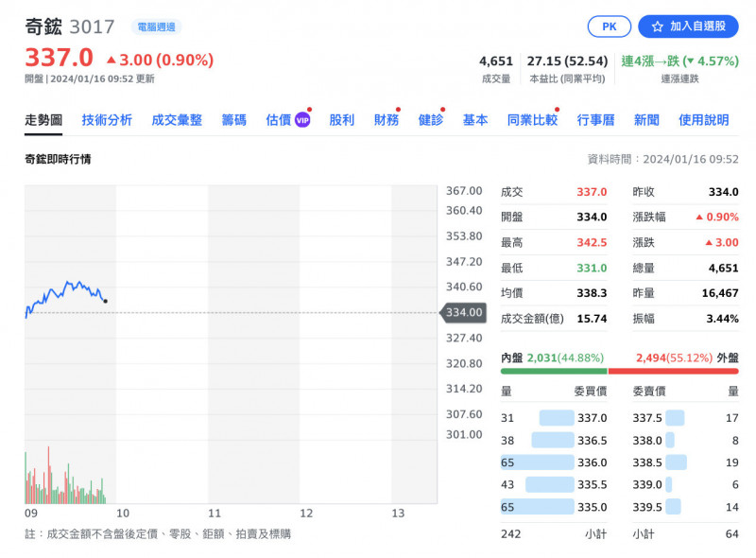
Task: Click ask price 338.0
Action: click(x=647, y=441)
